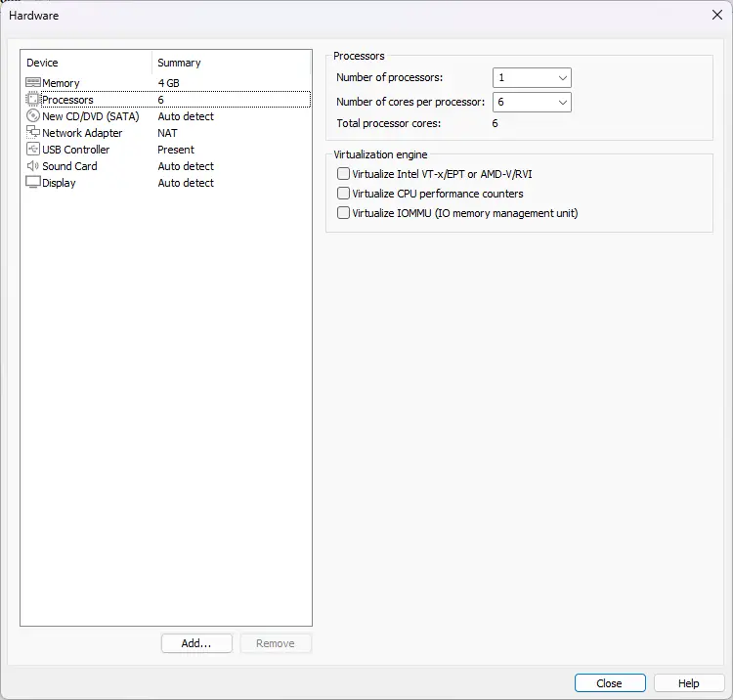Click Auto detect for New CD/DVD

(186, 116)
